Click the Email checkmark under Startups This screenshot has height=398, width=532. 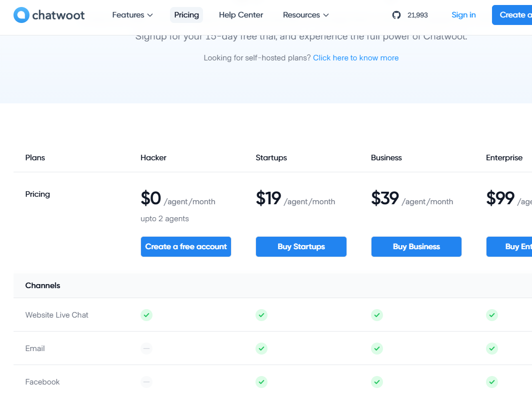[261, 348]
